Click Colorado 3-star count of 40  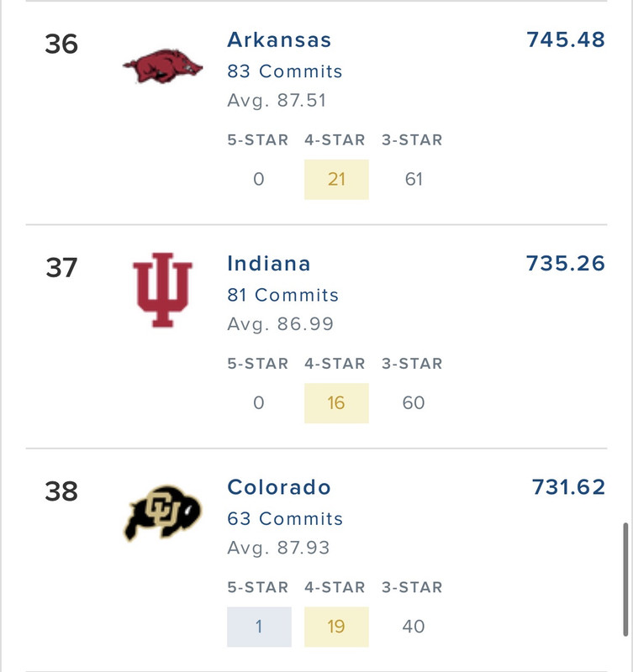414,627
